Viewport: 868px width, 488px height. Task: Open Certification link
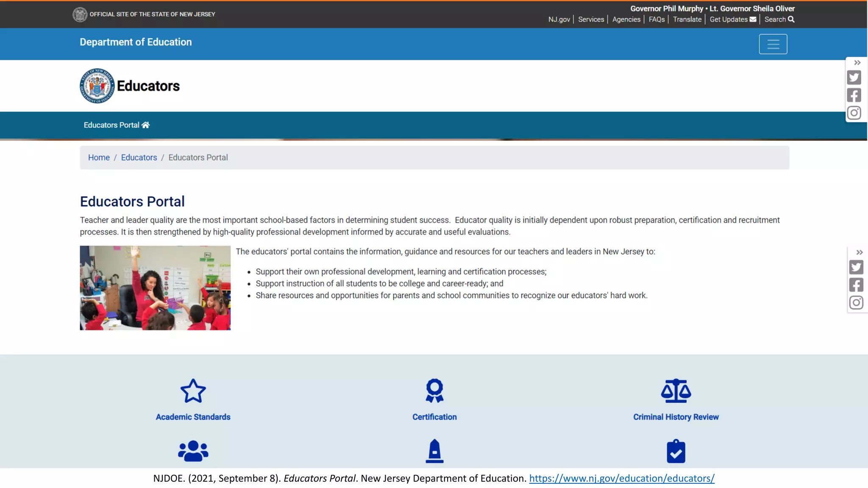pyautogui.click(x=434, y=417)
